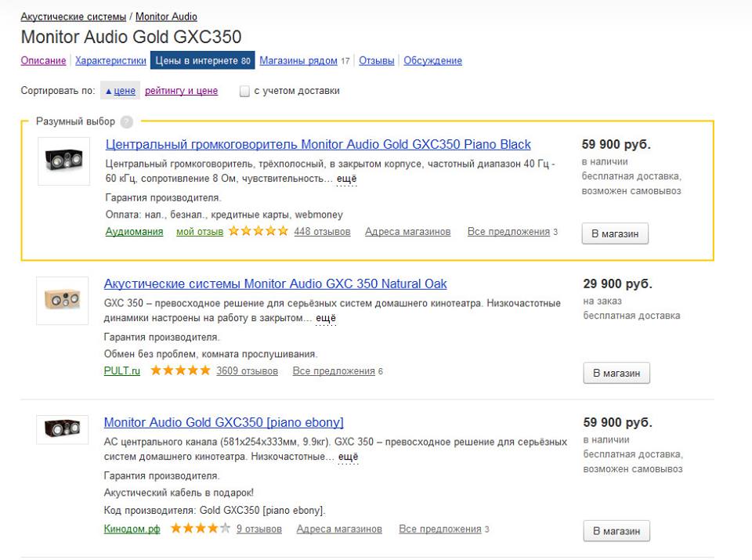
Task: Click В магазин button for Аудиомания offer
Action: [615, 234]
